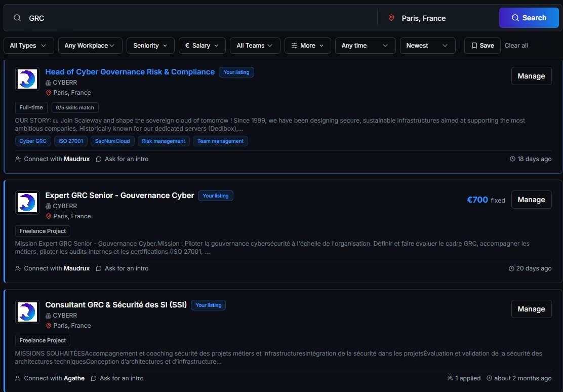Screen dimensions: 563x392
Task: Click the clock icon next to 18 days ago
Action: click(512, 159)
